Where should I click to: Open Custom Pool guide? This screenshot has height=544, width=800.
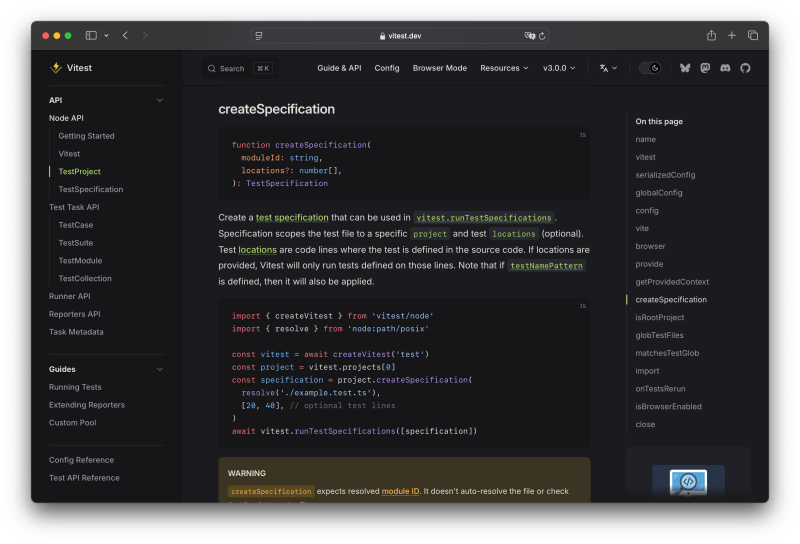click(x=72, y=423)
